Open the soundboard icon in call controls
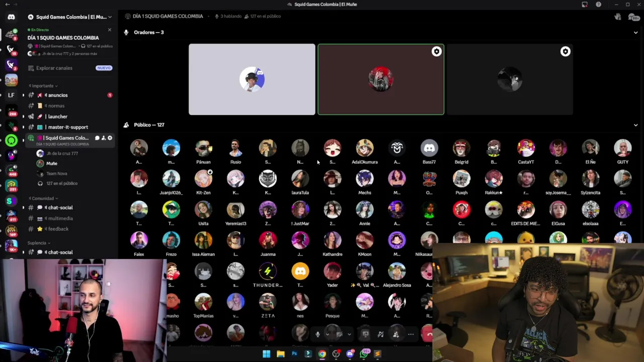The width and height of the screenshot is (644, 362). coord(380,334)
